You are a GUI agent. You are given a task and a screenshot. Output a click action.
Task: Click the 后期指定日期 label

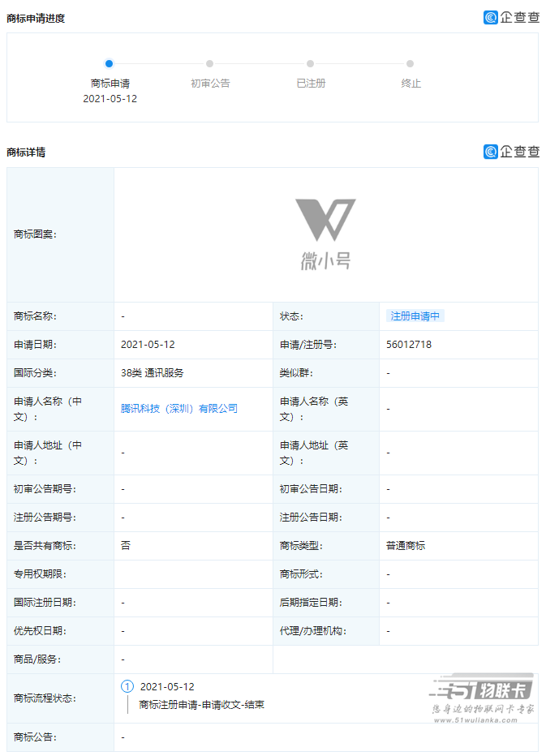[x=311, y=603]
